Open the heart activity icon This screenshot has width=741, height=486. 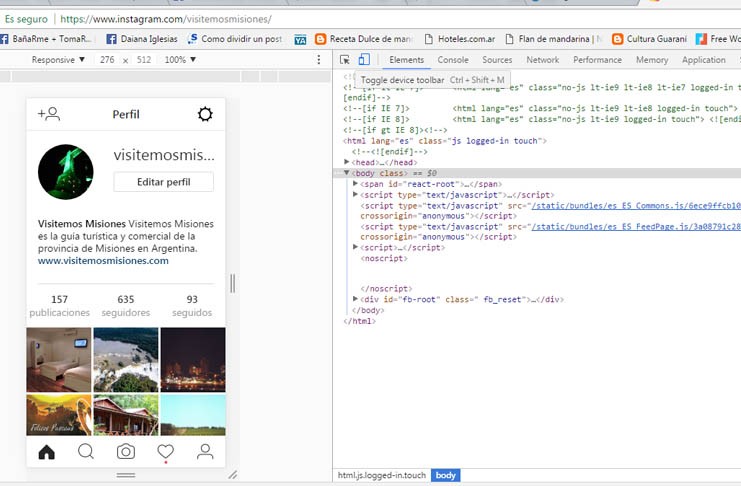pos(165,451)
